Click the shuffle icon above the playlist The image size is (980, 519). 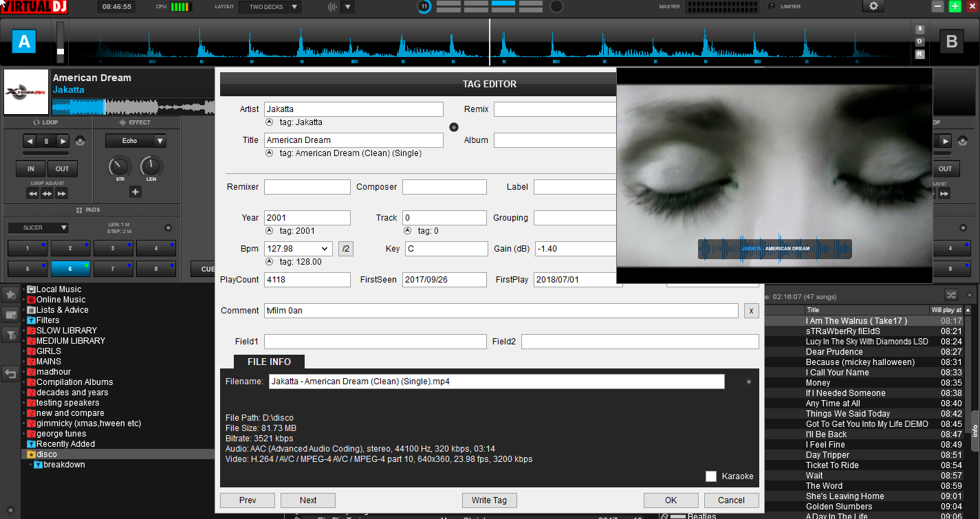951,295
